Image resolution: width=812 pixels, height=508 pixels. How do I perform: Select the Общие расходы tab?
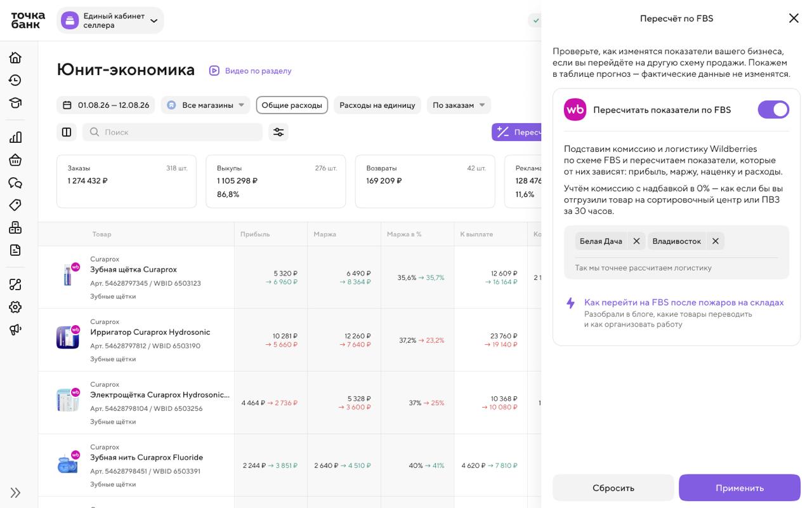pos(292,105)
